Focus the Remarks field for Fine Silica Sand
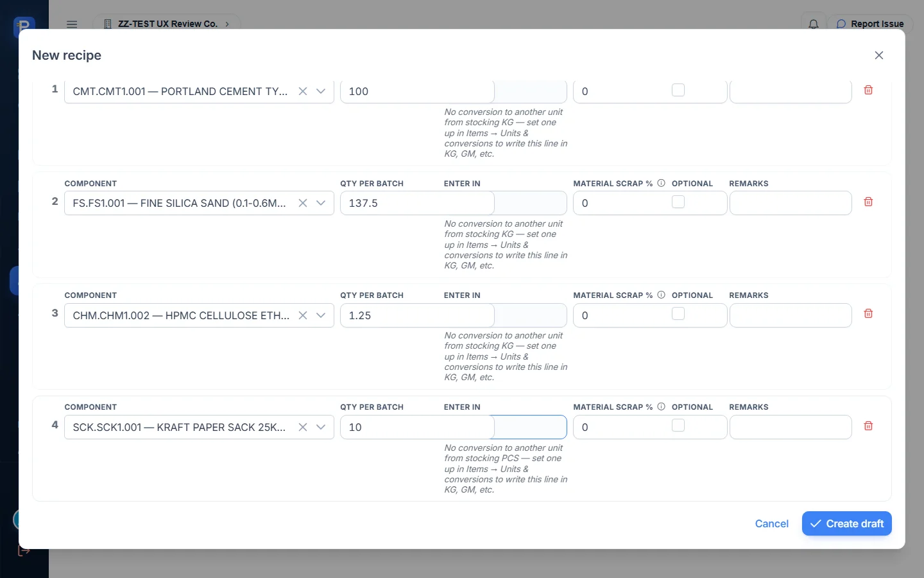This screenshot has height=578, width=924. tap(791, 203)
